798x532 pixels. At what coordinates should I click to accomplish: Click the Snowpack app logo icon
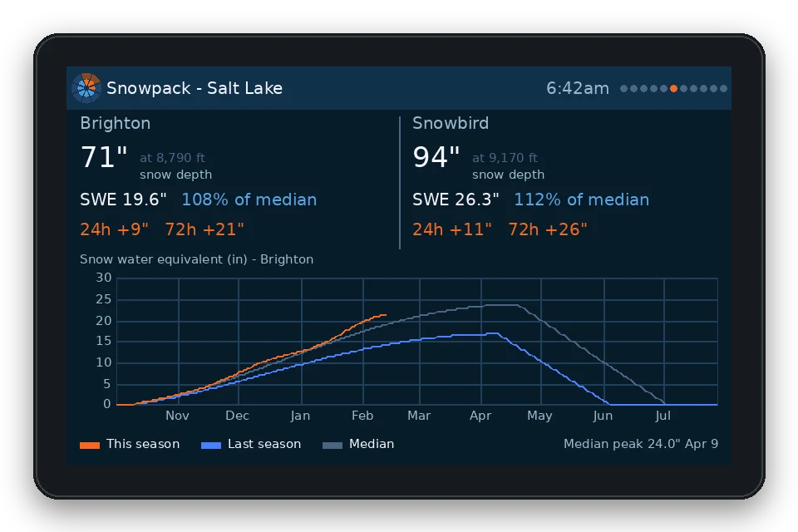(86, 88)
